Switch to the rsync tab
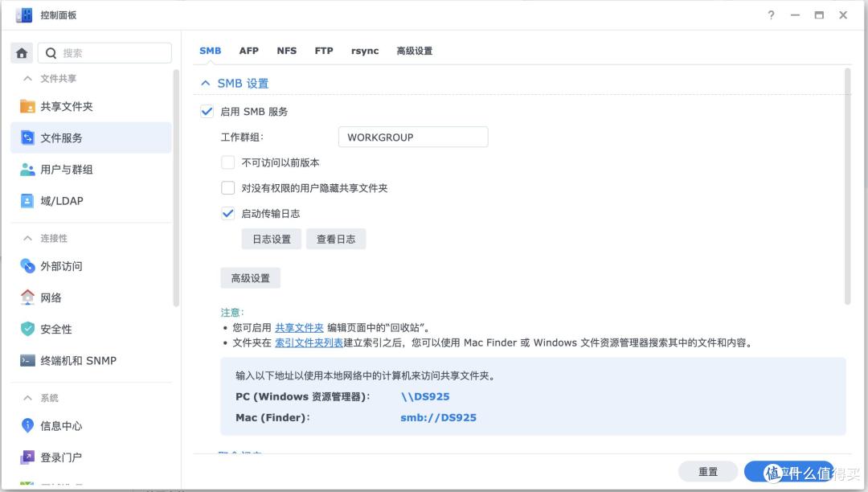 pos(365,51)
